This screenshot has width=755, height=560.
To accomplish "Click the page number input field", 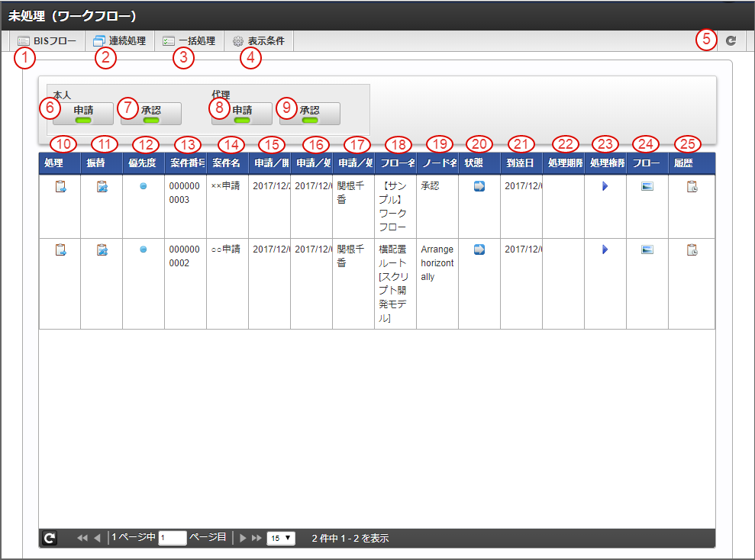I will click(173, 538).
